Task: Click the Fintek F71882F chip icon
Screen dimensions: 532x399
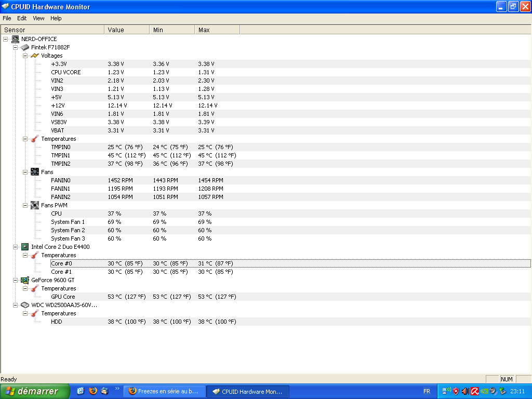Action: (x=25, y=47)
